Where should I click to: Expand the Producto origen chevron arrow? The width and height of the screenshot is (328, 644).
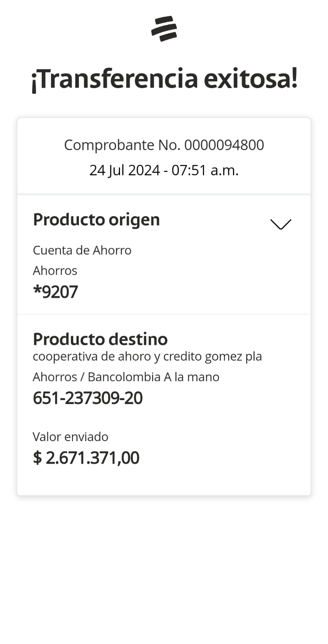[281, 224]
